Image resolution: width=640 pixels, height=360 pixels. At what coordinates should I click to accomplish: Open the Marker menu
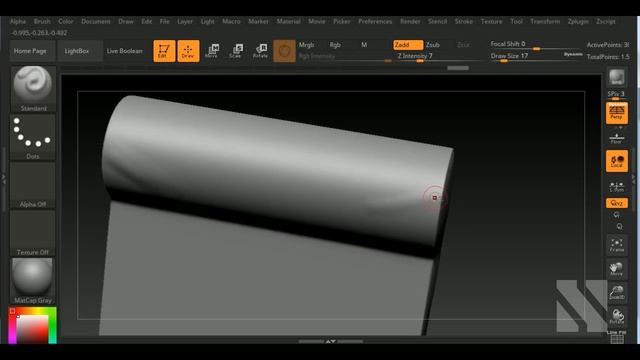(258, 21)
